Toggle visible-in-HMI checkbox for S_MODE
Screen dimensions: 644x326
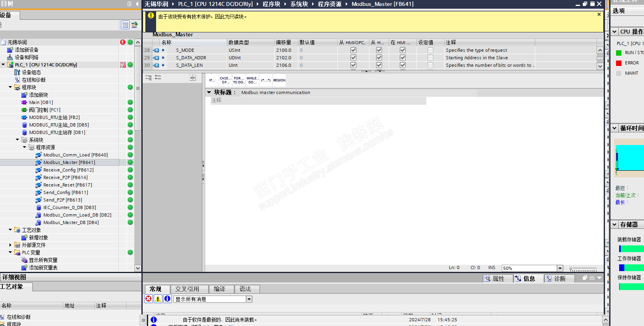(403, 50)
